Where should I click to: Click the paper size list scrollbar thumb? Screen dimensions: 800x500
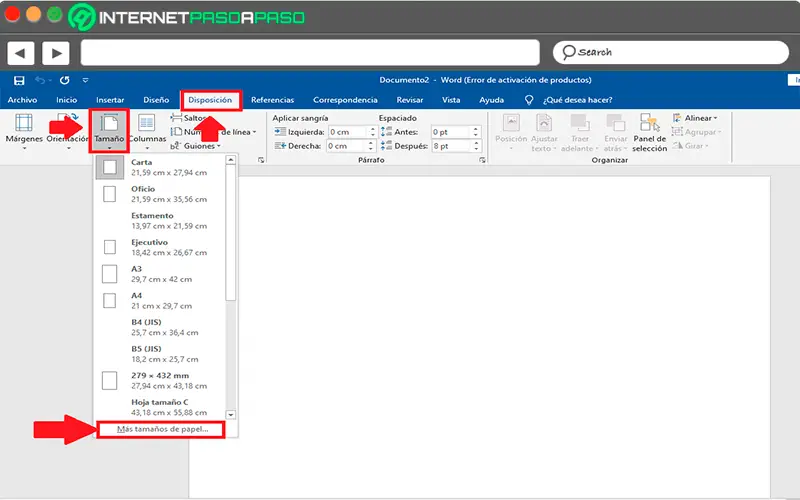(x=231, y=232)
